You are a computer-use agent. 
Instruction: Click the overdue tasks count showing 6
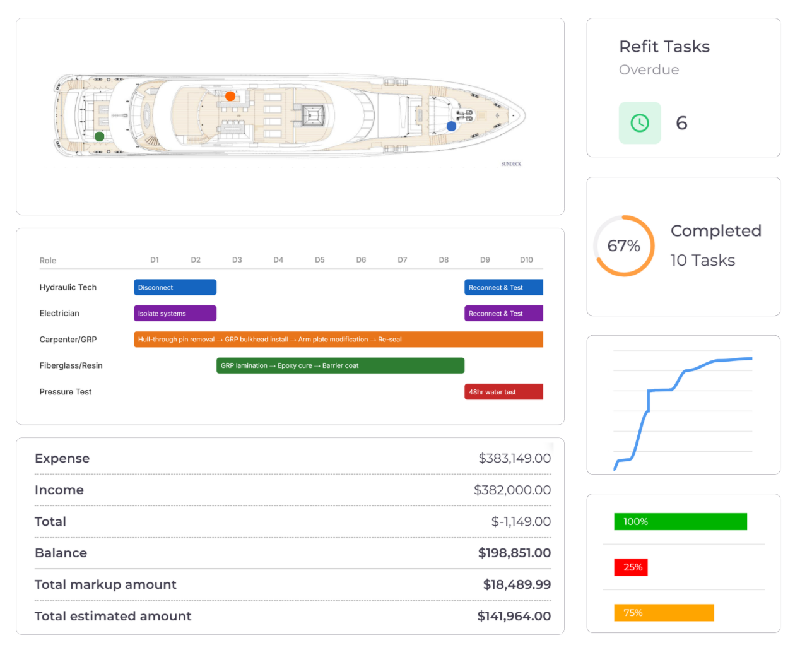pos(681,123)
